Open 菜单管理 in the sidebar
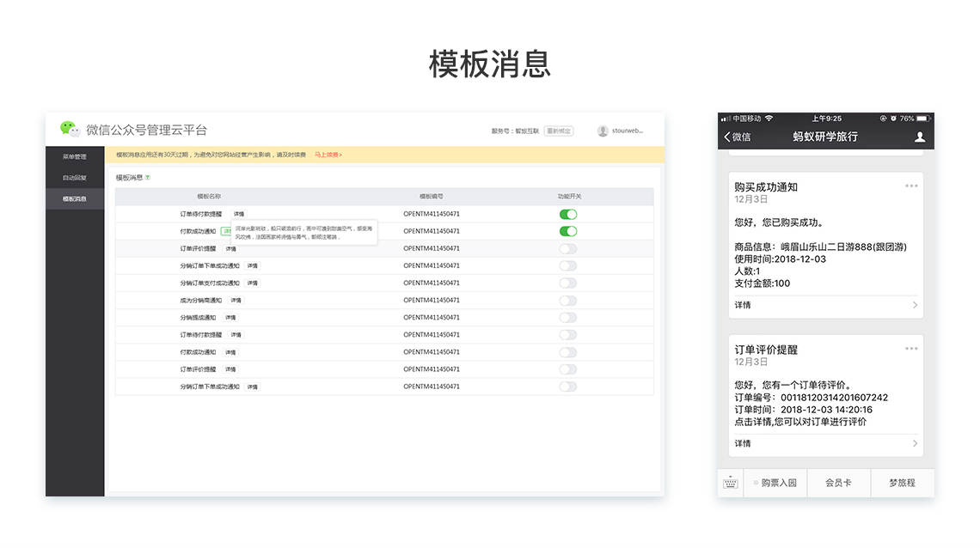Viewport: 980px width, 548px height. 75,157
